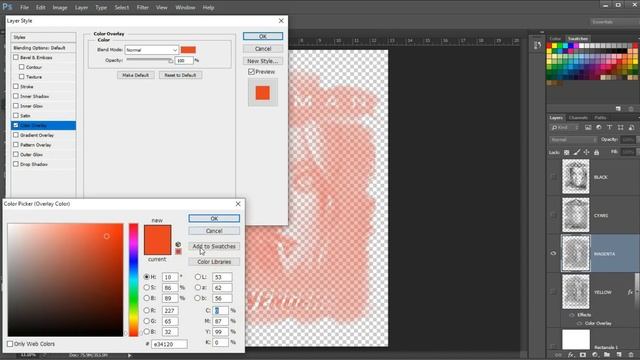The width and height of the screenshot is (640, 360).
Task: Click Cancel in the Layer Style dialog
Action: tap(263, 49)
